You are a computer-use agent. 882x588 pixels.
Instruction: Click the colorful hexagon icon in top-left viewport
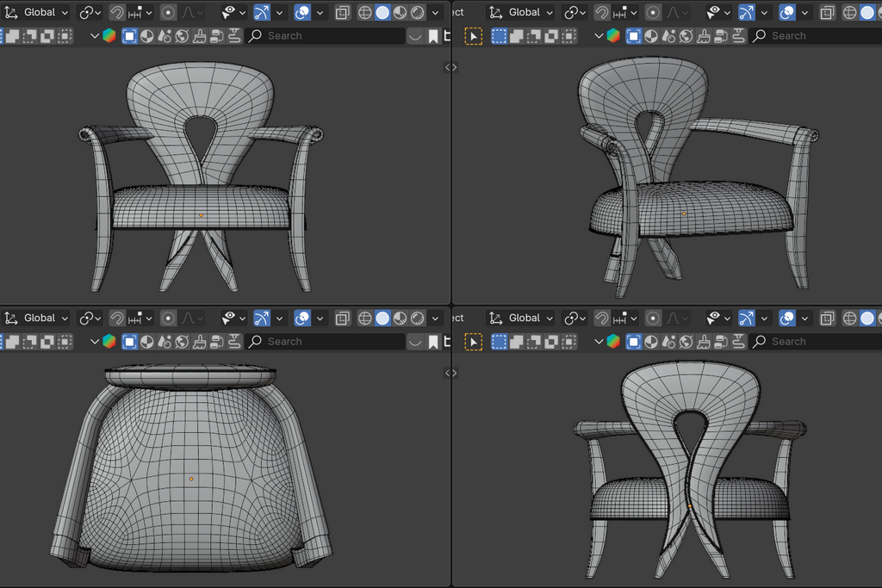point(109,36)
